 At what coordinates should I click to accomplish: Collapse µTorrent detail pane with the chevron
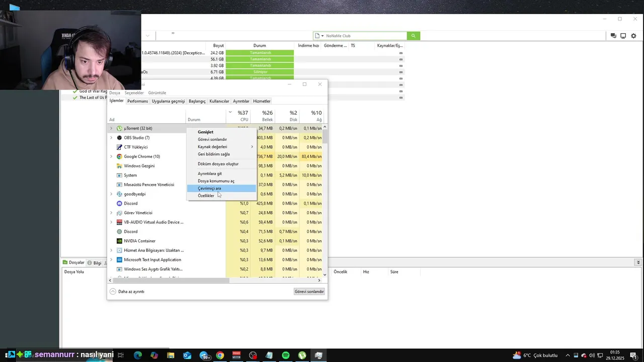click(638, 262)
